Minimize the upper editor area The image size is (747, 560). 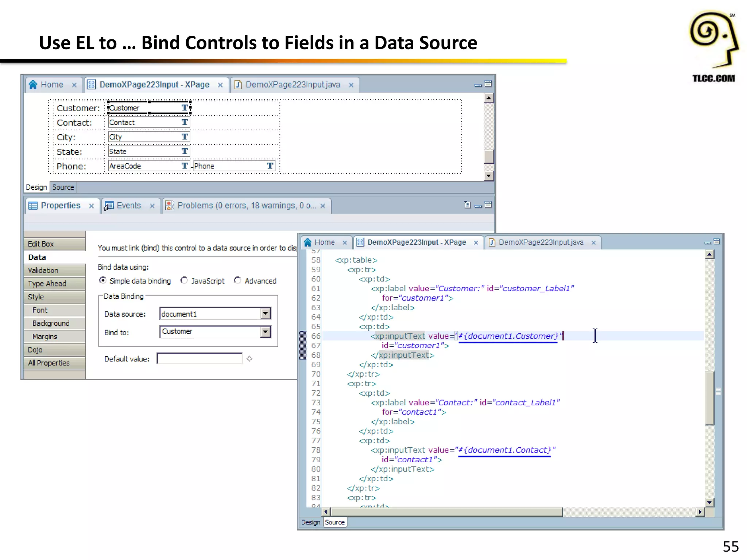coord(478,85)
